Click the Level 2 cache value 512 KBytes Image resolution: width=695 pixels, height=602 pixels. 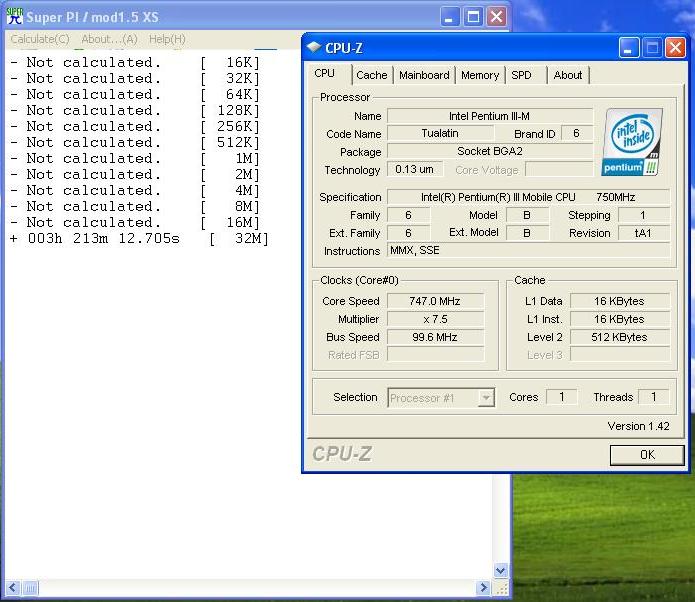[x=619, y=337]
